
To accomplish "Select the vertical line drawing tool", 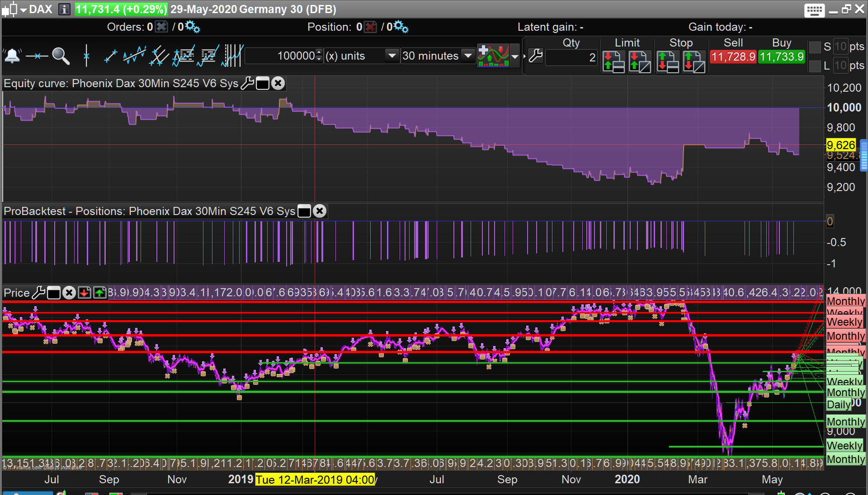I will [86, 56].
